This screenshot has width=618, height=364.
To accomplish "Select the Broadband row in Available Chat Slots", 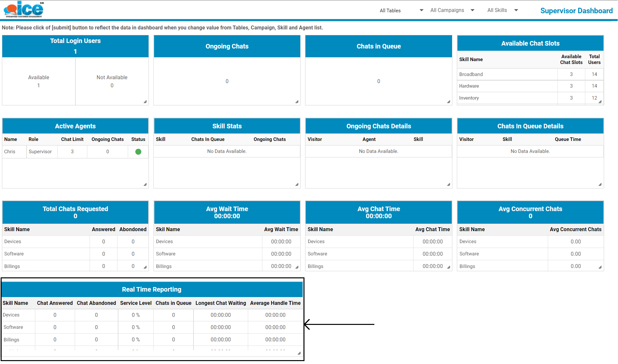I will click(471, 74).
